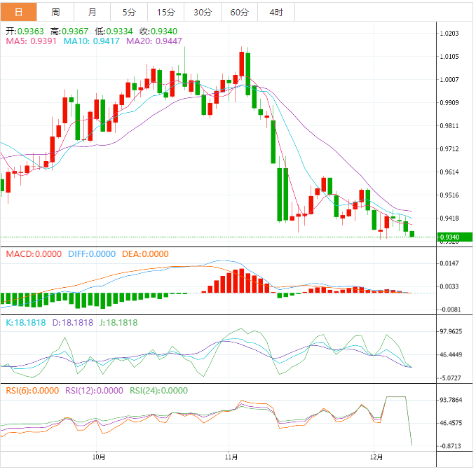Click the green 0.9340 current price tag

click(x=454, y=237)
